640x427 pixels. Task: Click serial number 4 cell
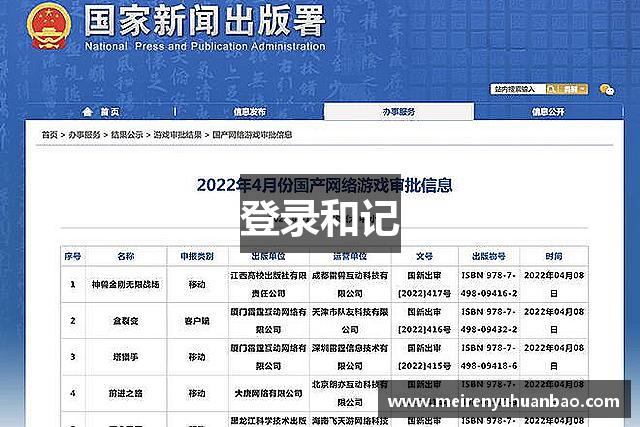pyautogui.click(x=73, y=394)
